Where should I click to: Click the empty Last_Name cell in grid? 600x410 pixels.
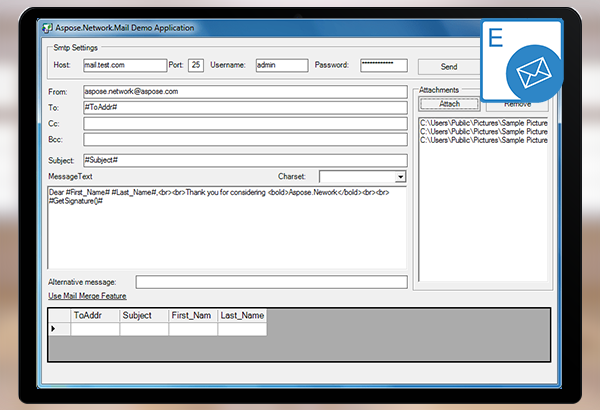tap(242, 329)
